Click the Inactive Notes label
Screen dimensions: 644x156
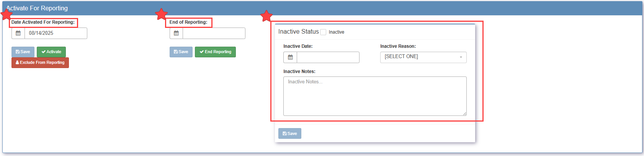[x=299, y=71]
